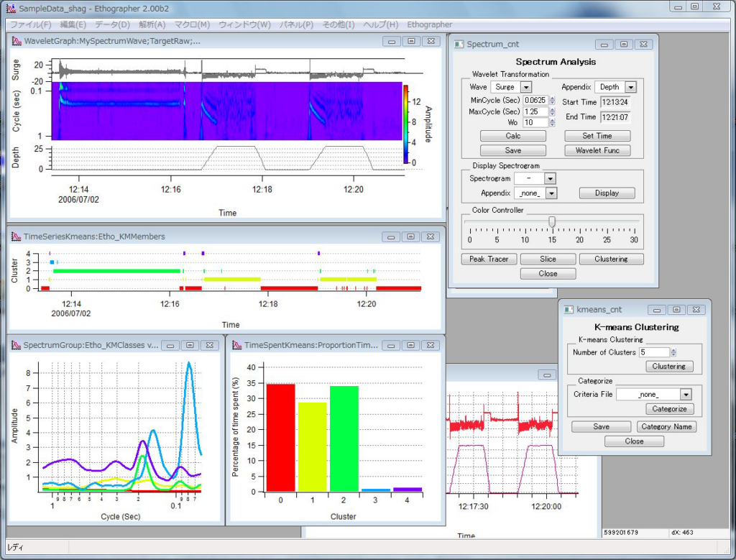Expand the Appendix dropdown showing Depth
The width and height of the screenshot is (736, 560).
(x=630, y=87)
